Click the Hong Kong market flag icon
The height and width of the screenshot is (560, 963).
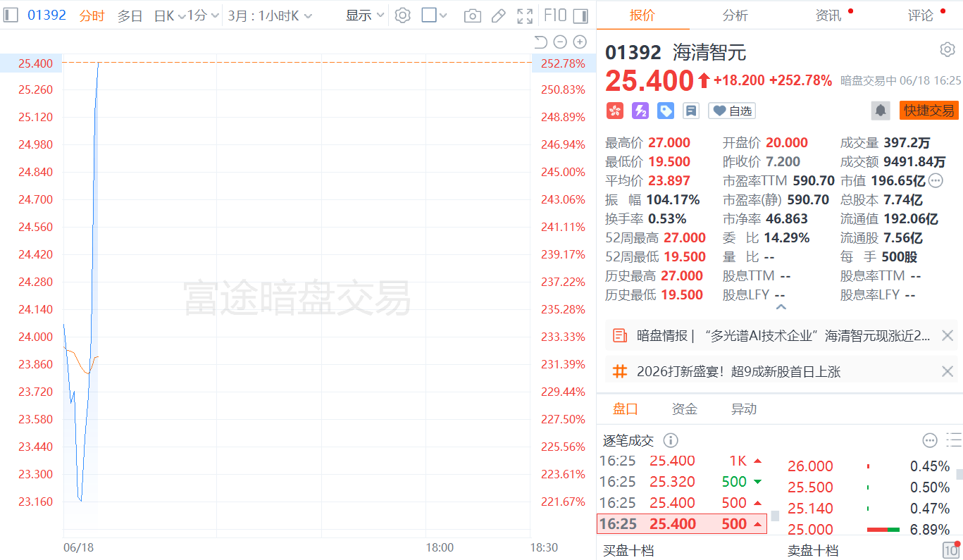(615, 111)
